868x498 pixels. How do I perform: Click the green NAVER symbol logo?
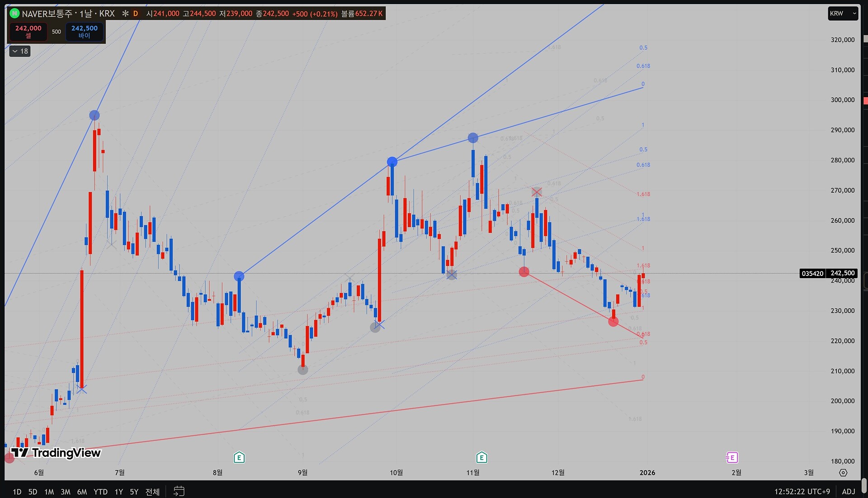coord(14,14)
